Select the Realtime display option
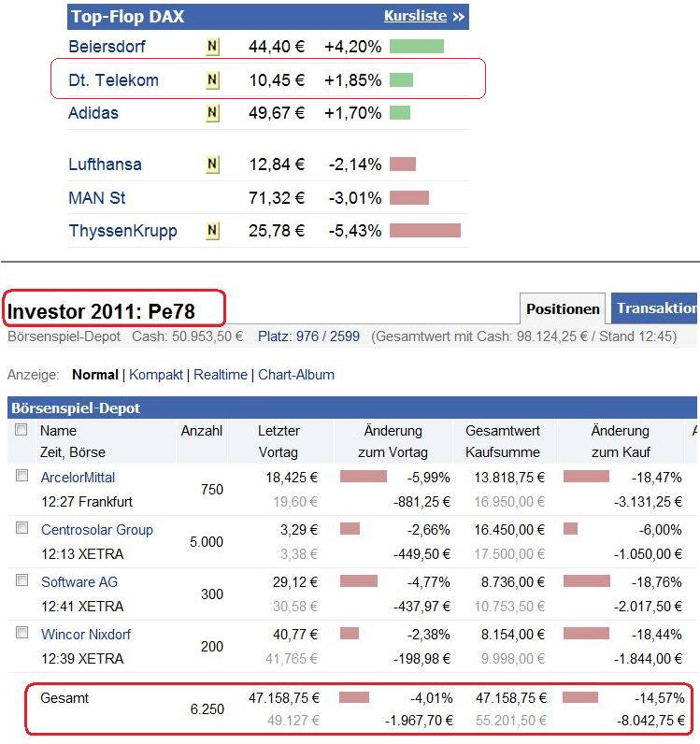 221,375
